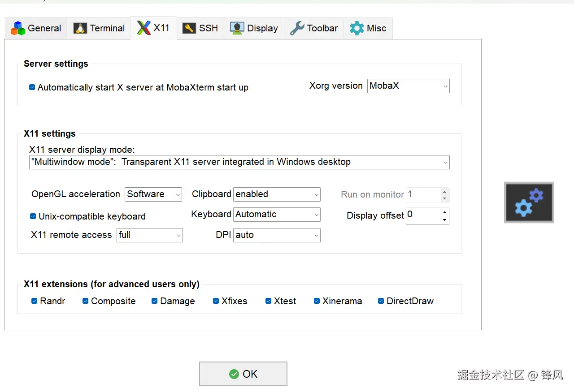Open the DPI dropdown
Image resolution: width=574 pixels, height=392 pixels.
pyautogui.click(x=277, y=235)
